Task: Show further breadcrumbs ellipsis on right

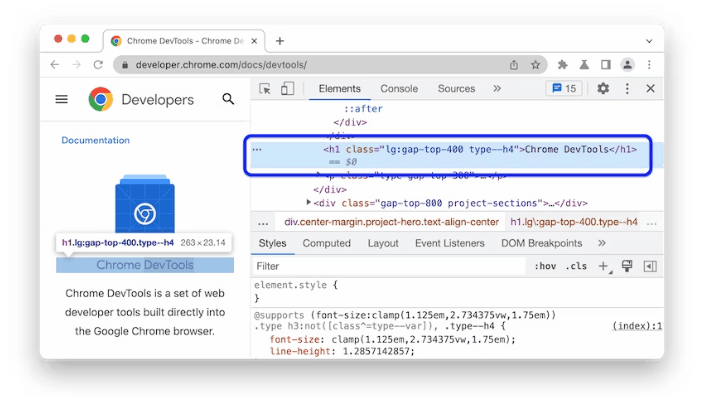Action: click(x=651, y=223)
